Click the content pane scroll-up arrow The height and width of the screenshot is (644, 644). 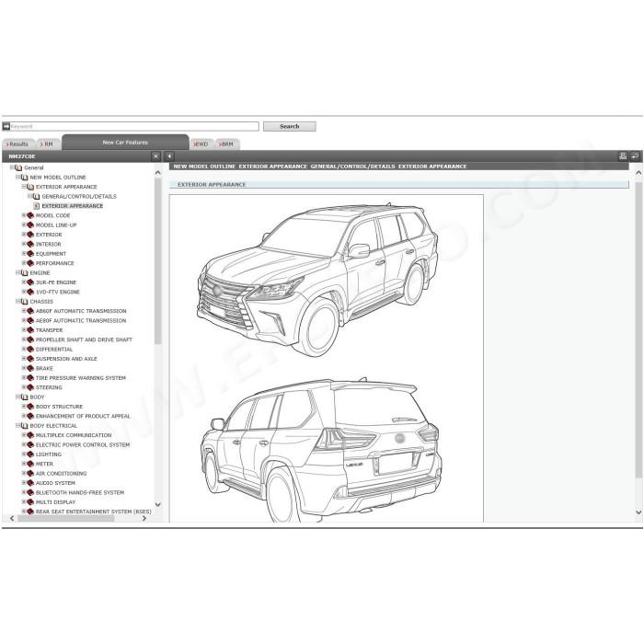638,173
